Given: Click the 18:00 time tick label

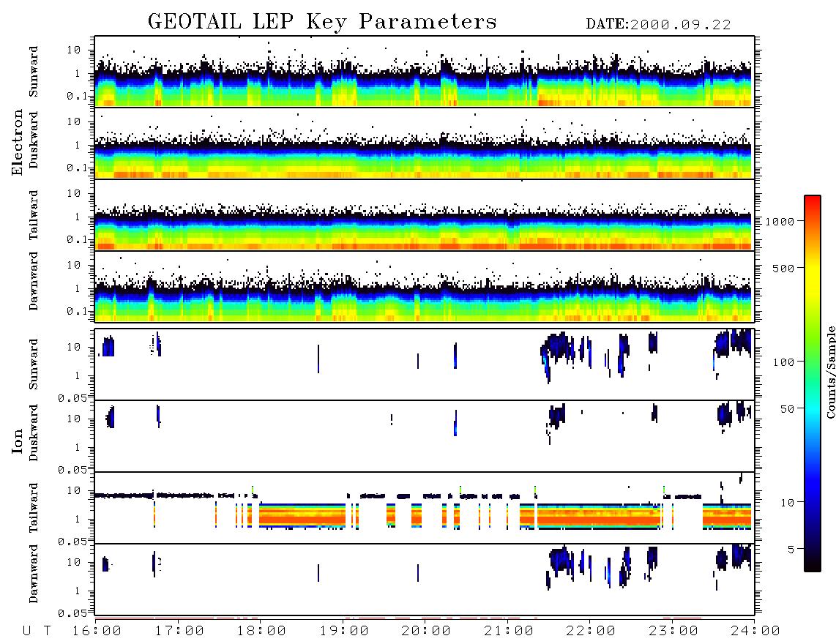Looking at the screenshot, I should (x=262, y=632).
